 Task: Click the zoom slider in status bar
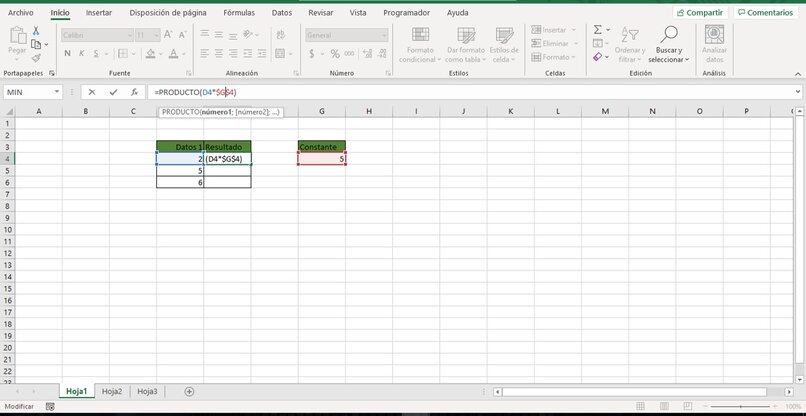click(x=740, y=407)
